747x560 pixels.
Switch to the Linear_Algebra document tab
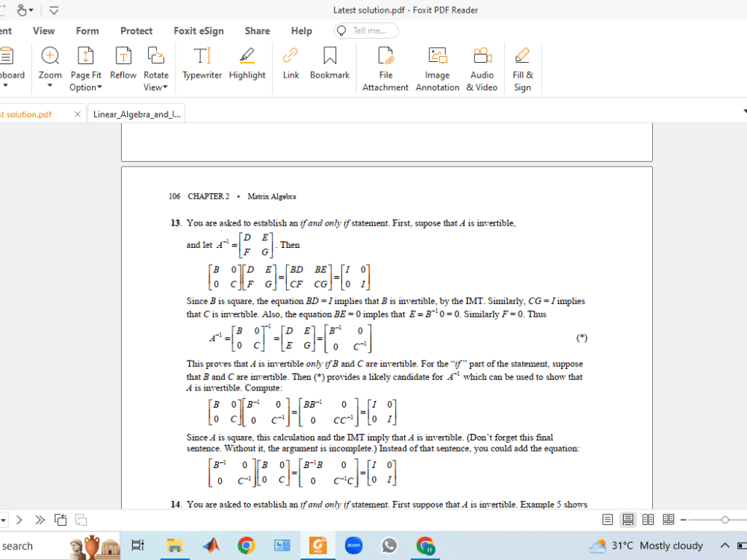[137, 113]
